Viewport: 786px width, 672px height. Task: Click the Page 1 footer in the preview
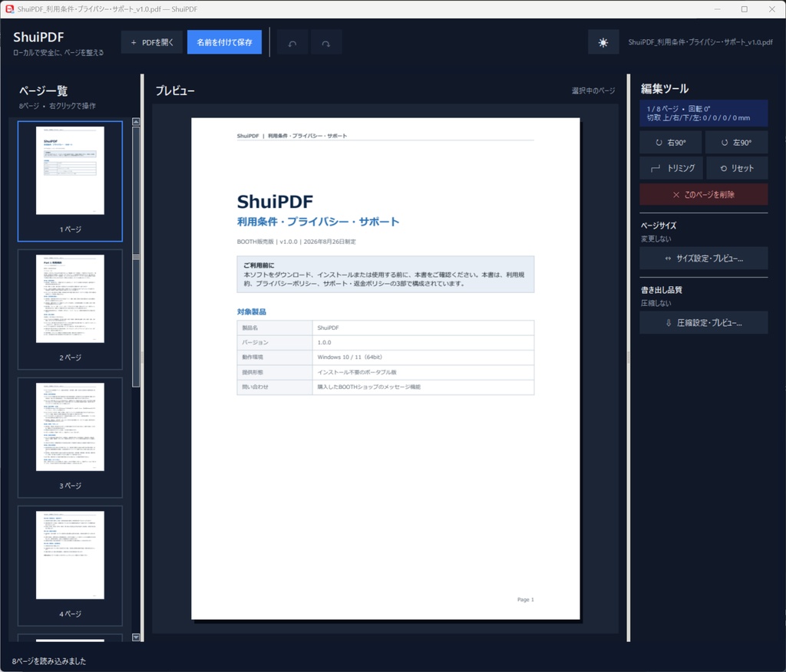point(525,599)
